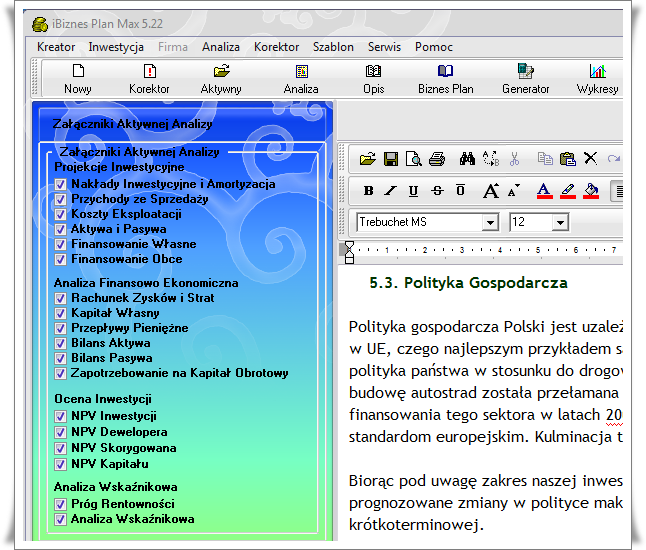Open the Trebuchet MS font dropdown
Screen dimensions: 646x550
click(490, 222)
